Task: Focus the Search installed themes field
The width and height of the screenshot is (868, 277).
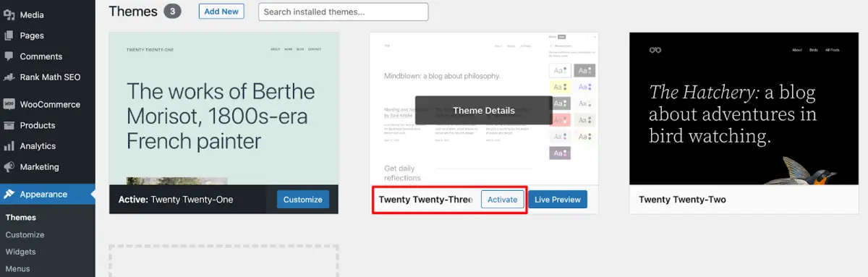Action: click(x=344, y=12)
